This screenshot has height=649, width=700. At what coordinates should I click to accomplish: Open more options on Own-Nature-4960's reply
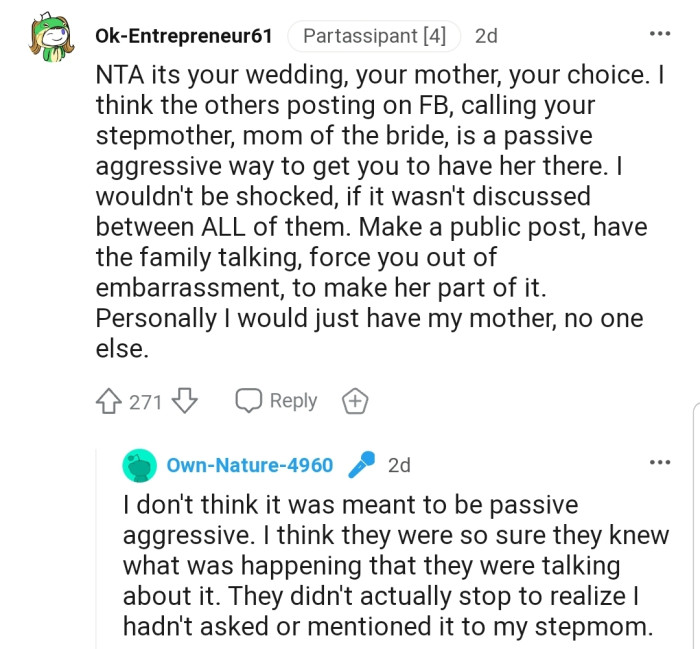click(659, 463)
